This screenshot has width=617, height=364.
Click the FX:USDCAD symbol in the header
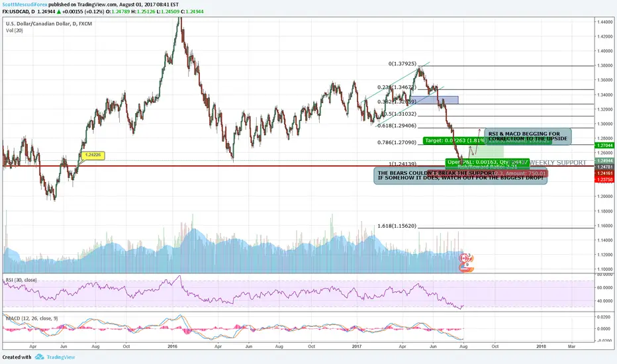15,11
